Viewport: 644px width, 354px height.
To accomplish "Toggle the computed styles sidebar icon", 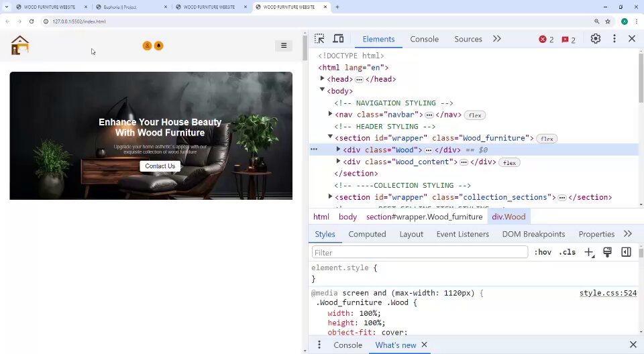I will pos(626,252).
